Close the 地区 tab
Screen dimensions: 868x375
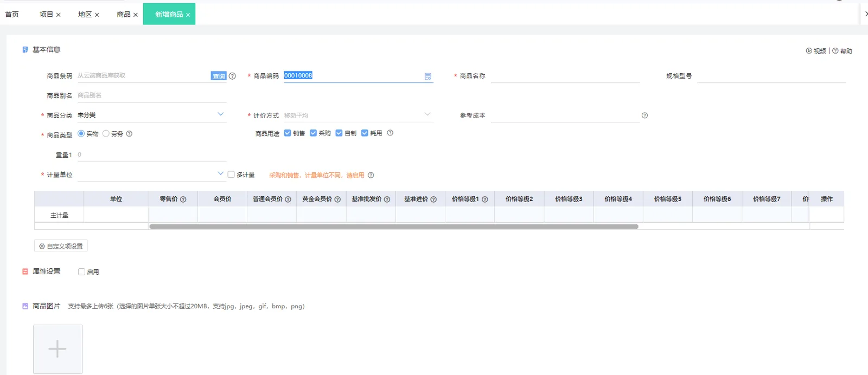pos(97,15)
